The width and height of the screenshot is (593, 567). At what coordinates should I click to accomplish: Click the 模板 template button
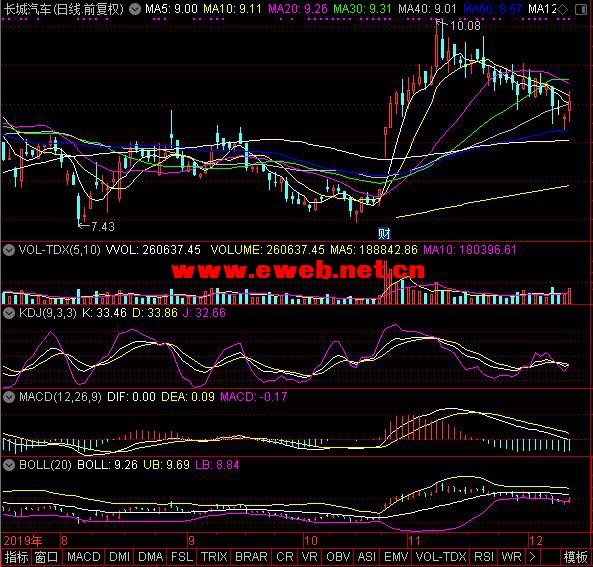point(576,557)
